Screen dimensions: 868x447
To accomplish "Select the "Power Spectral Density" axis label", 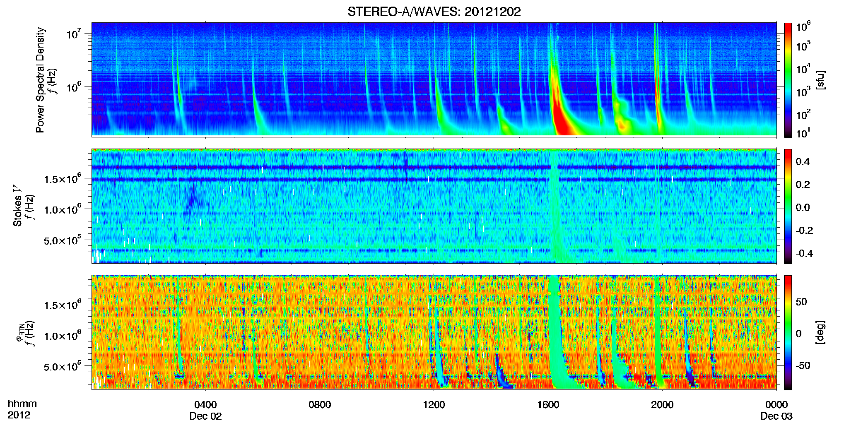I will (40, 80).
